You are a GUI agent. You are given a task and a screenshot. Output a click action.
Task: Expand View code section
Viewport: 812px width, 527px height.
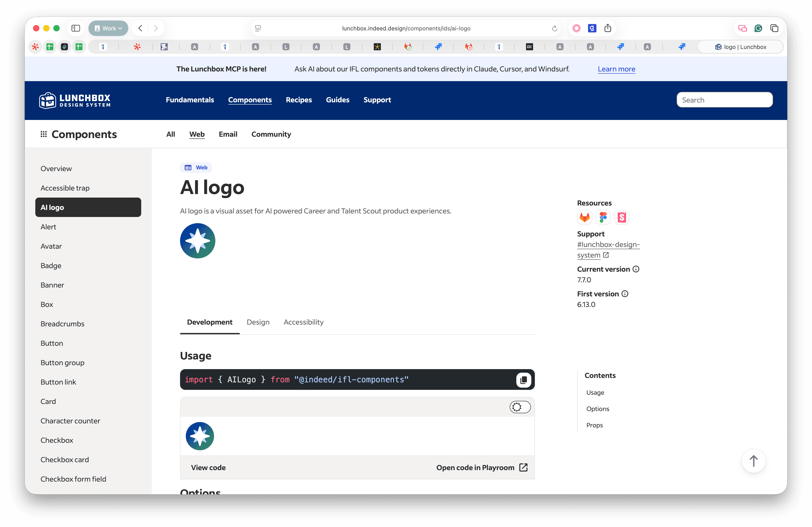click(x=208, y=468)
